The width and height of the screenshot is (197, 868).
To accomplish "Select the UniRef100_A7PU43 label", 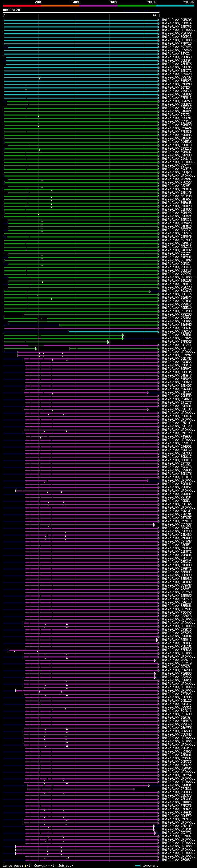I will pyautogui.click(x=177, y=98).
